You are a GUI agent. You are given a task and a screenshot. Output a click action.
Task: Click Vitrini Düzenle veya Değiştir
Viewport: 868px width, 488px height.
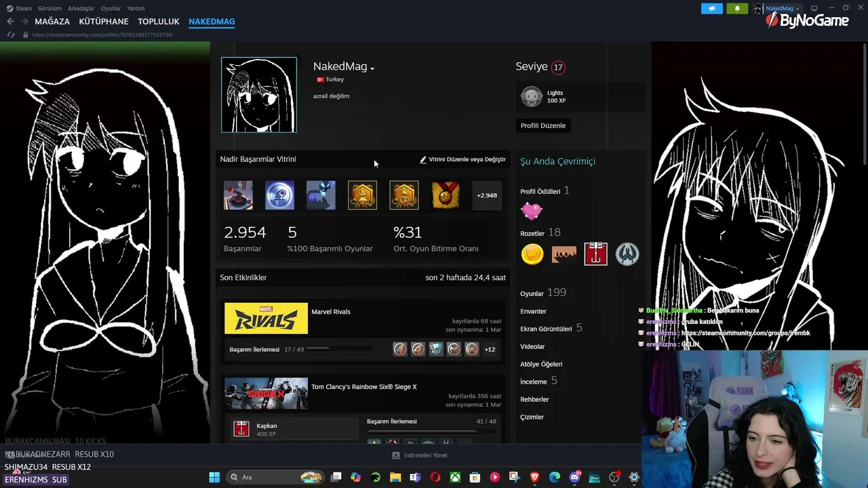coord(462,159)
